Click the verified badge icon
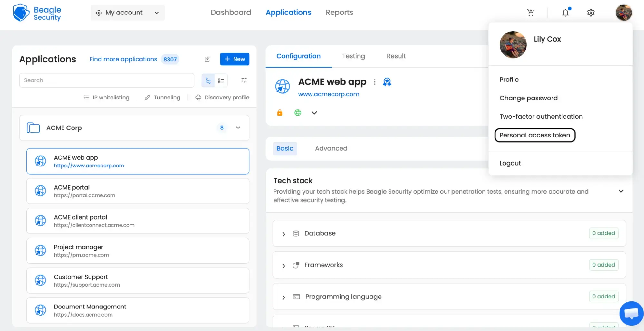Screen dimensions: 644x331 (x=387, y=82)
